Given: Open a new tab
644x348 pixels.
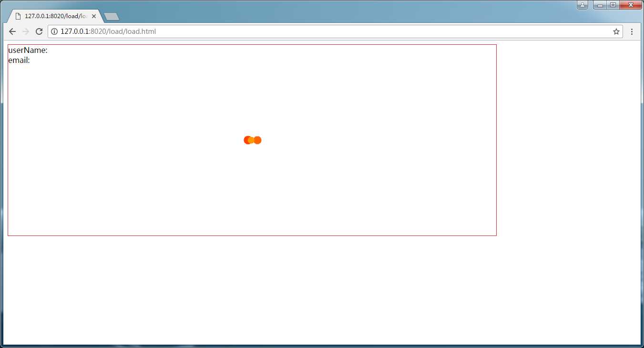Looking at the screenshot, I should (112, 17).
